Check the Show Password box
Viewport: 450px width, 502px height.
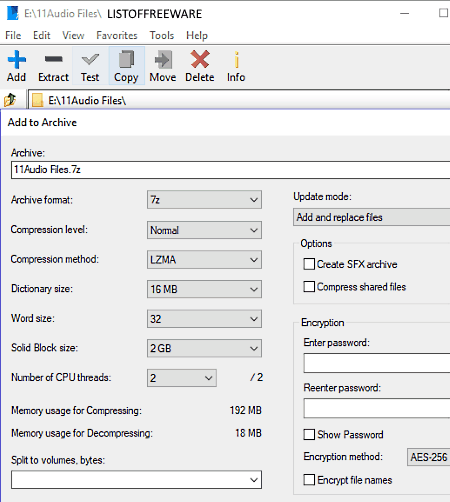(x=309, y=434)
